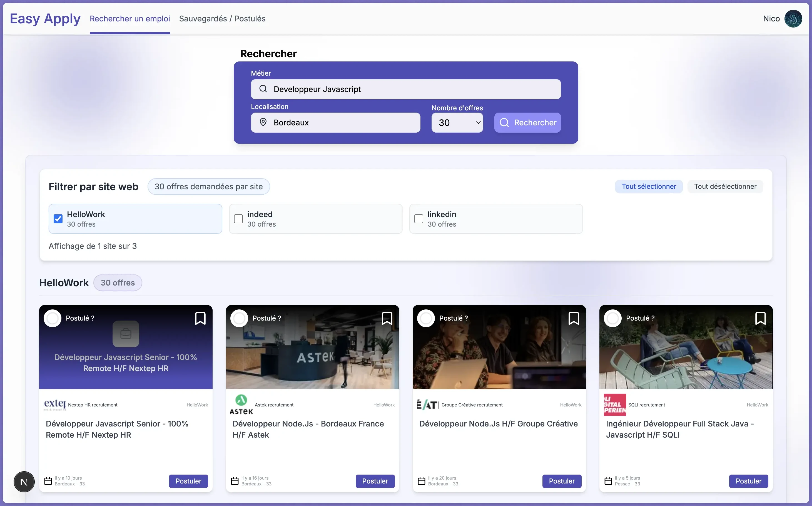Click 'SQLI recrutement' label
Image resolution: width=812 pixels, height=506 pixels.
pos(646,405)
